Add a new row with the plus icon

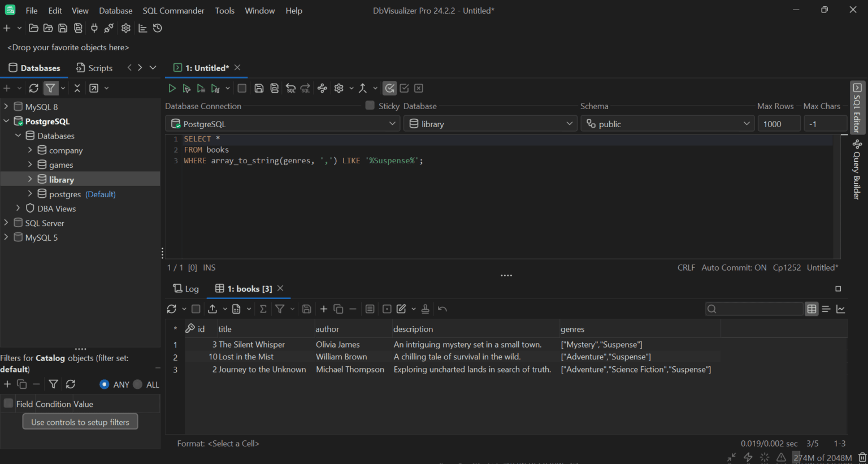(323, 309)
